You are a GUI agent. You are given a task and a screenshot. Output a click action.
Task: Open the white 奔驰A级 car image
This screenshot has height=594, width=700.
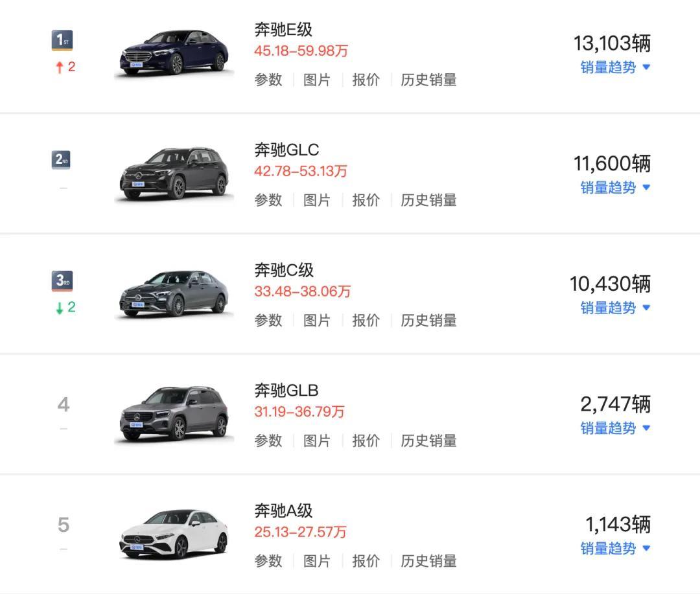point(174,535)
